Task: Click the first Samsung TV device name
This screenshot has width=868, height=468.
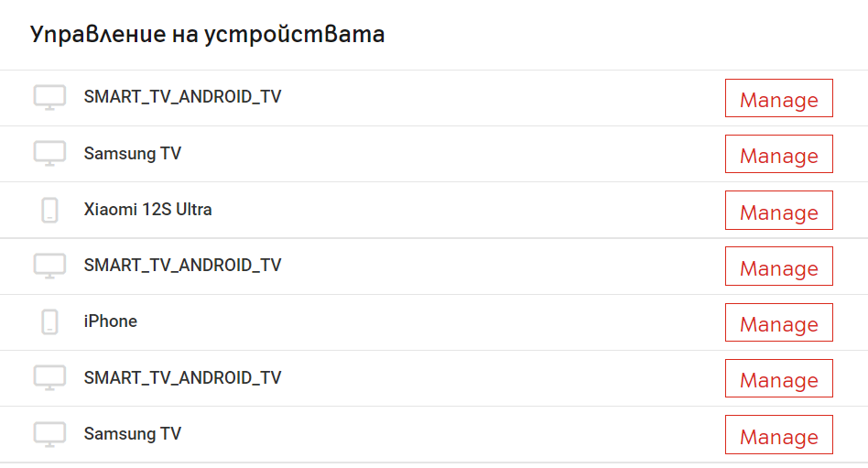Action: pyautogui.click(x=133, y=154)
